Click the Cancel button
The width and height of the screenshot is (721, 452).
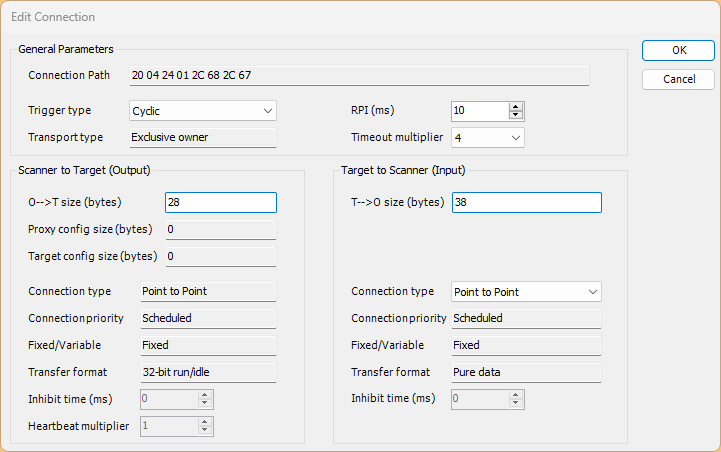tap(678, 79)
